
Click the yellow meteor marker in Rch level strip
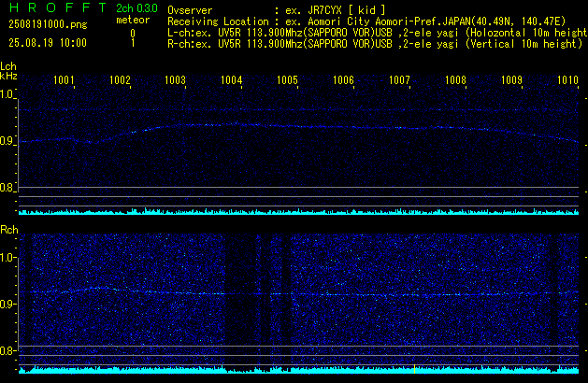tap(414, 369)
